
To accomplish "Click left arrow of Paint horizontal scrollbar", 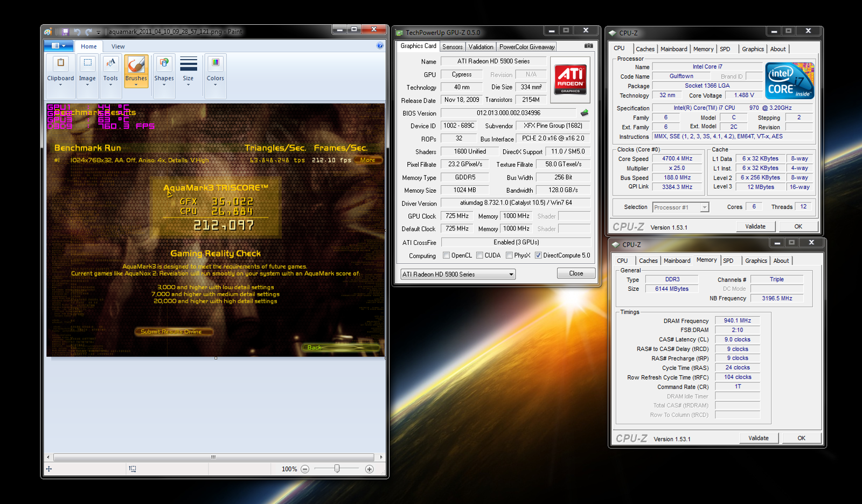I will coord(48,457).
